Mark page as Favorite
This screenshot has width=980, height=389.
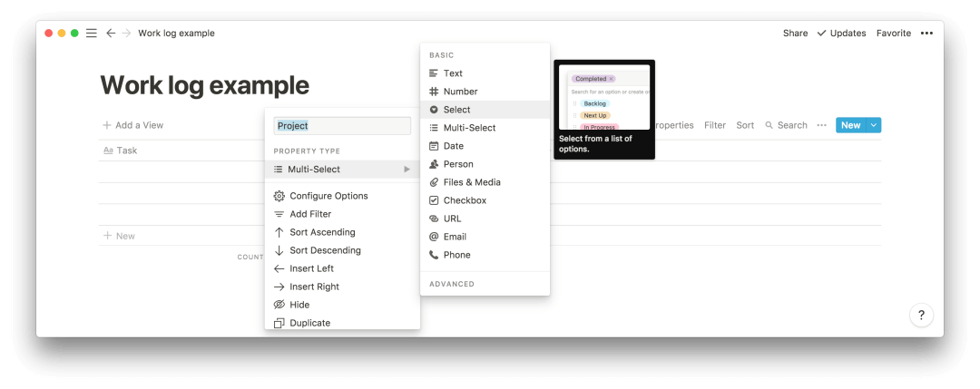(x=893, y=33)
